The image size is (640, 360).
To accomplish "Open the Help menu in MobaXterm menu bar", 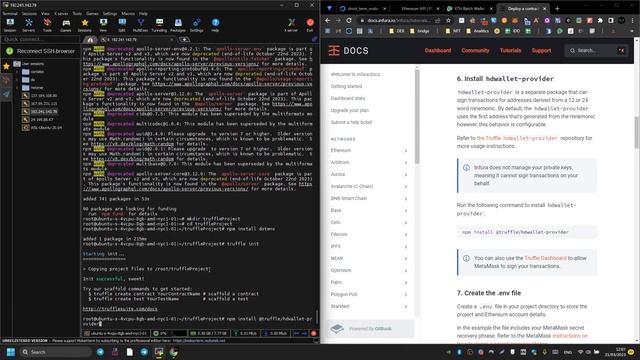I will pyautogui.click(x=143, y=13).
